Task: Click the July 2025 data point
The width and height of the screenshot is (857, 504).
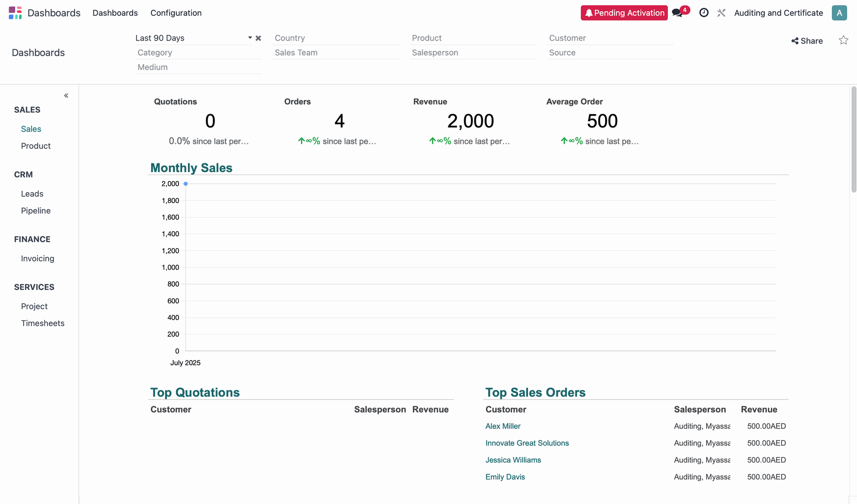Action: 186,184
